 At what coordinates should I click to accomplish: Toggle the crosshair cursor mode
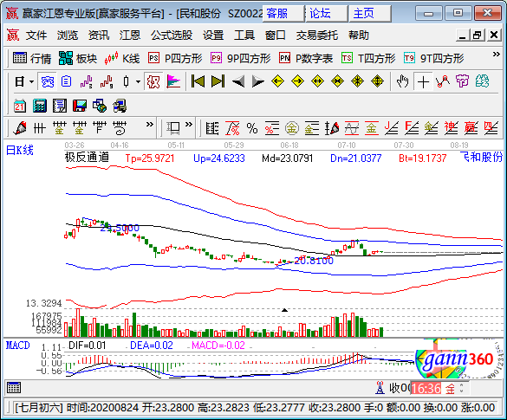[x=423, y=81]
